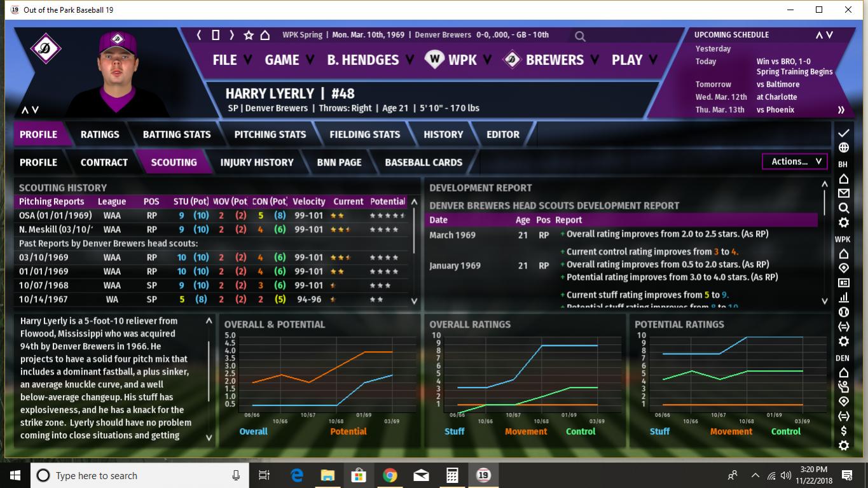Open gear settings icon under DEN
Viewport: 868px width, 488px height.
843,445
